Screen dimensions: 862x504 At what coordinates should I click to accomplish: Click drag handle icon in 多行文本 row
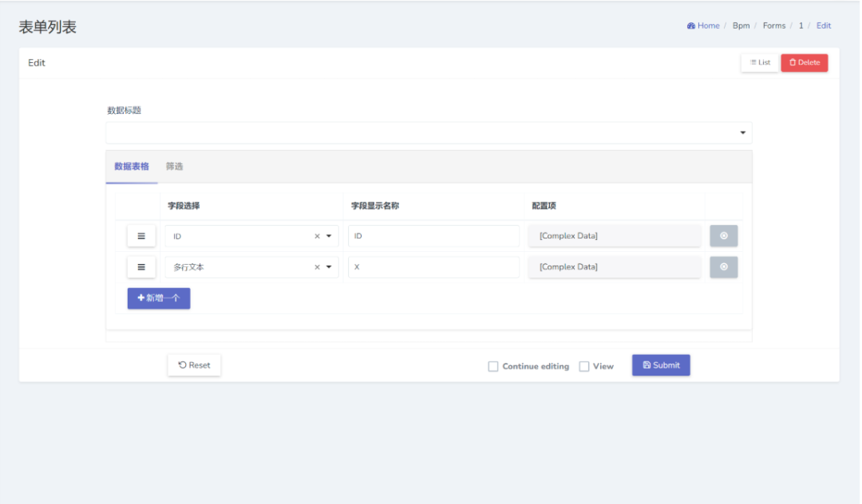[x=141, y=267]
